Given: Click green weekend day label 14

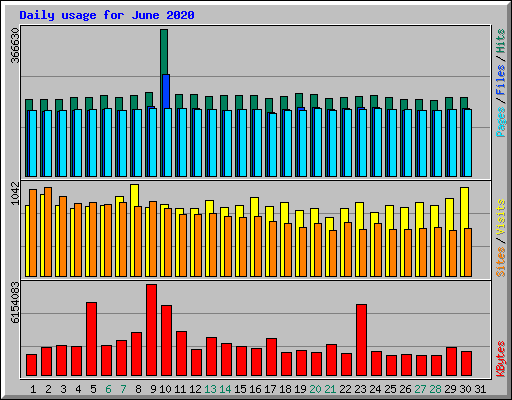Looking at the screenshot, I should 225,389.
